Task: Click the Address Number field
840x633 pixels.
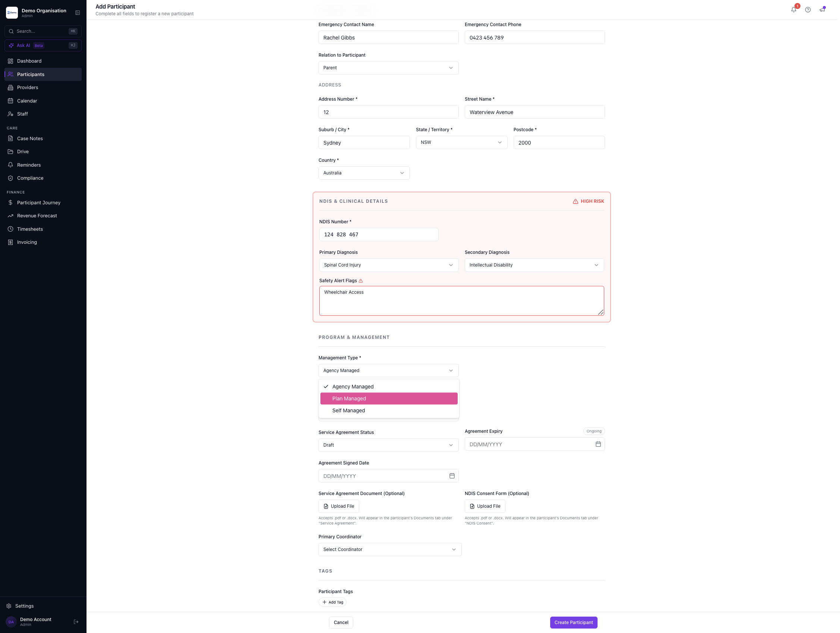Action: 388,112
